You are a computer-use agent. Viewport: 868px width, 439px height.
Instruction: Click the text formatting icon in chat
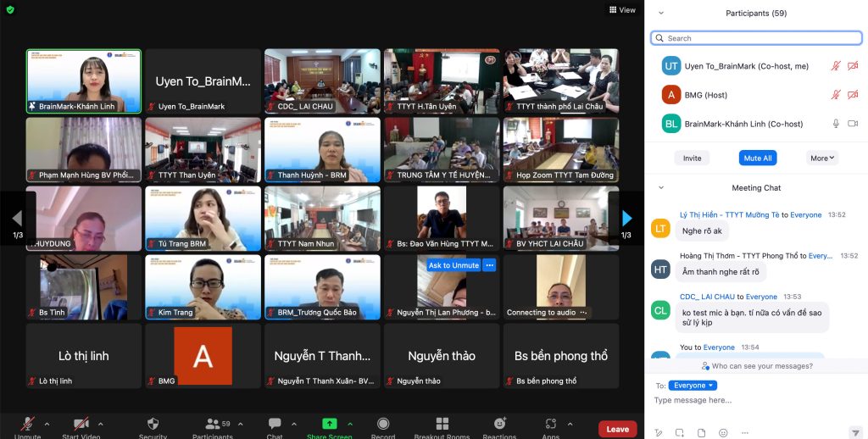pos(658,433)
